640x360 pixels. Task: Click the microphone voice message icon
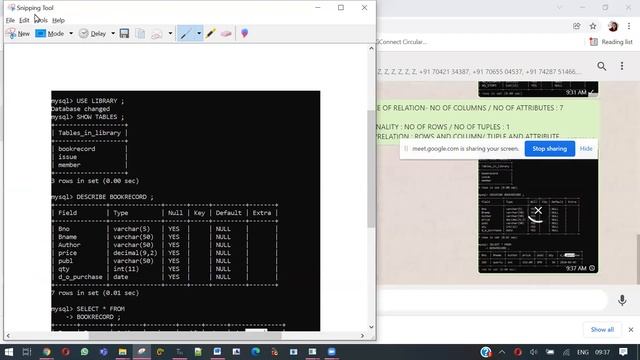(x=622, y=300)
